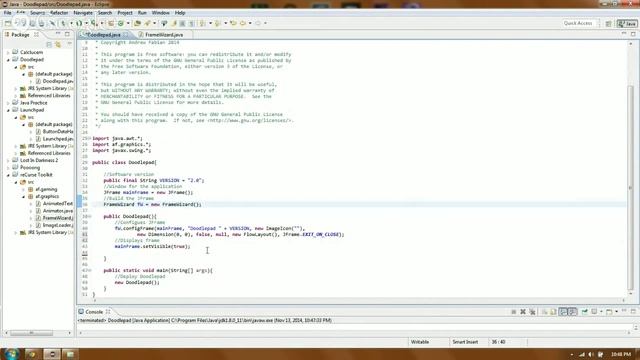Click the Debug bug icon in toolbar

click(x=63, y=23)
